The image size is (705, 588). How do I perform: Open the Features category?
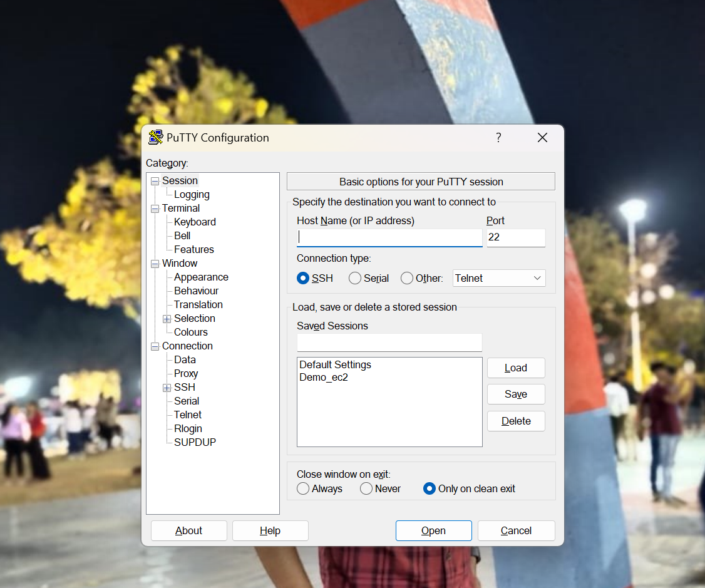pos(194,249)
